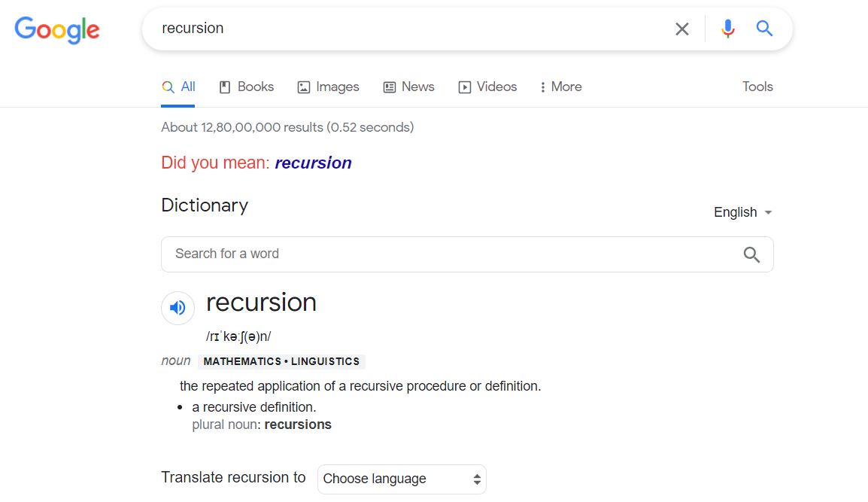Open the Choose language dropdown
This screenshot has width=868, height=502.
(x=402, y=479)
